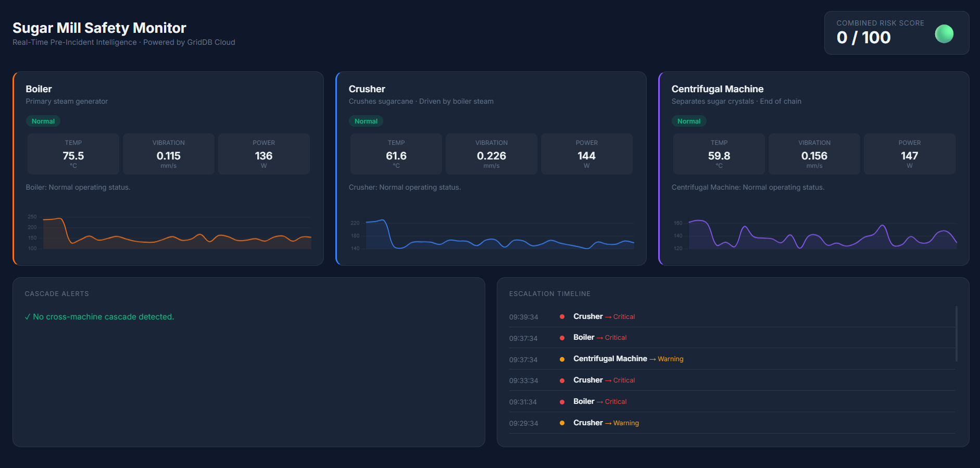Open the Crusher VIBRATION 0.226 tile
This screenshot has width=980, height=468.
(492, 154)
